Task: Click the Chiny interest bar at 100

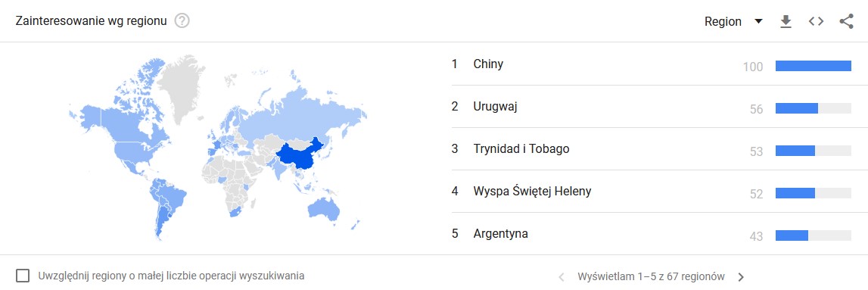Action: (814, 66)
